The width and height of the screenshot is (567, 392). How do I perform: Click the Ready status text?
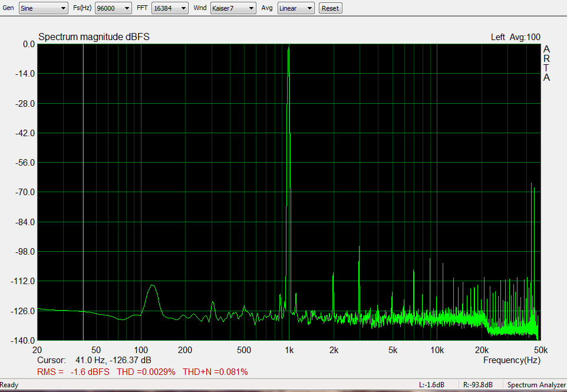point(9,385)
